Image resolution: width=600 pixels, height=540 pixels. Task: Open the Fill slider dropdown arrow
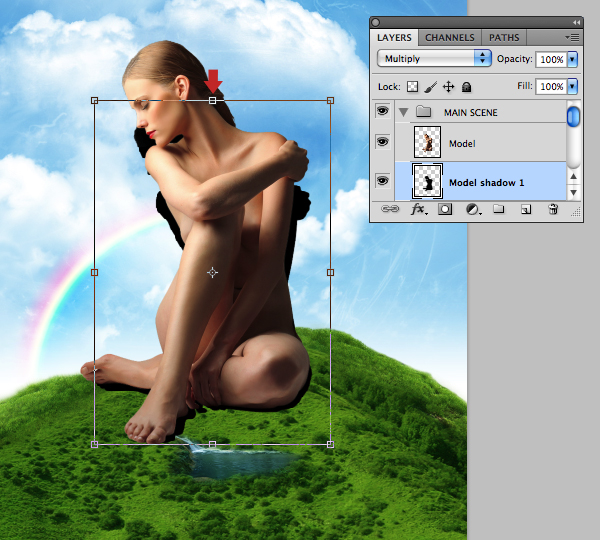coord(572,86)
